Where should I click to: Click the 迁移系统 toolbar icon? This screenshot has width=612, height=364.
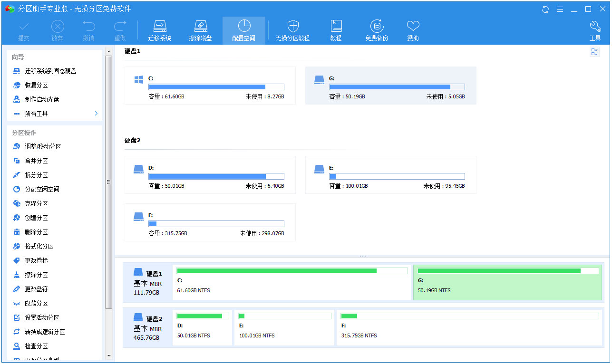159,27
